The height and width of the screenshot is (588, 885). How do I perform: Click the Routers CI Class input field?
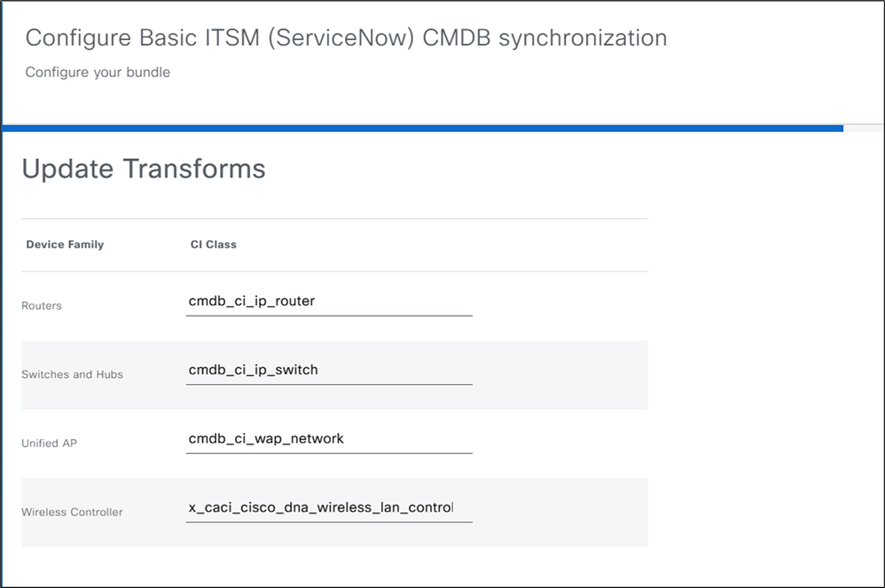328,302
